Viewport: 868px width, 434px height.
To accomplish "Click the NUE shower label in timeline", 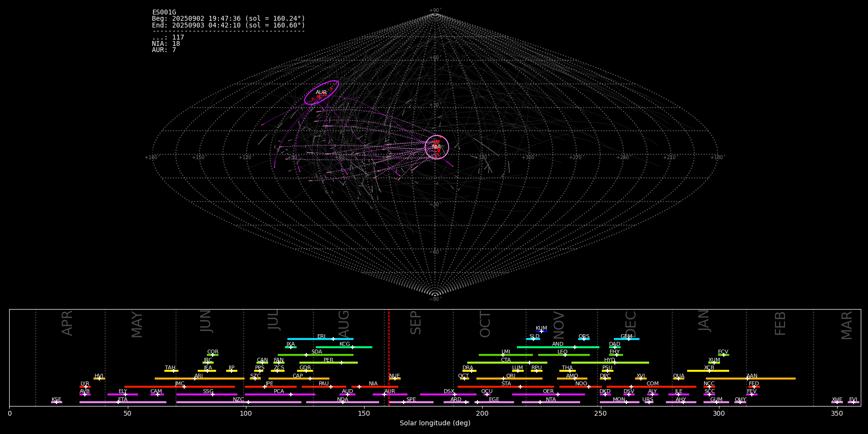I will (394, 376).
